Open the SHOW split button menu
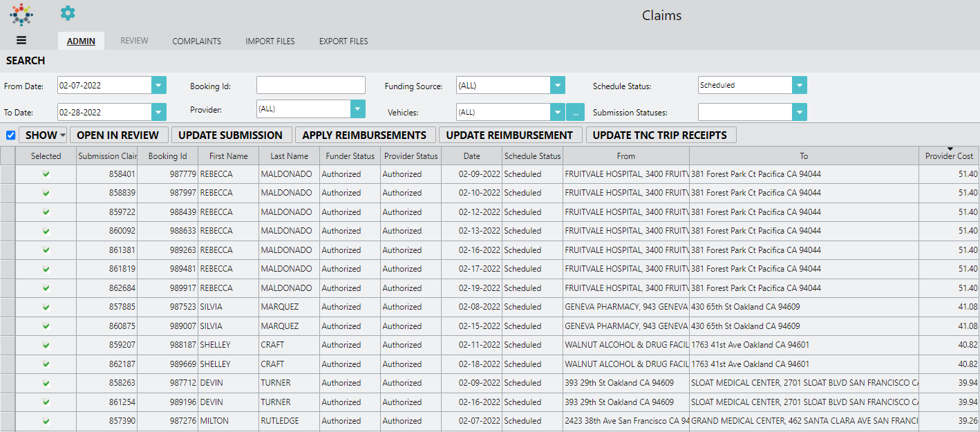980x432 pixels. click(63, 135)
